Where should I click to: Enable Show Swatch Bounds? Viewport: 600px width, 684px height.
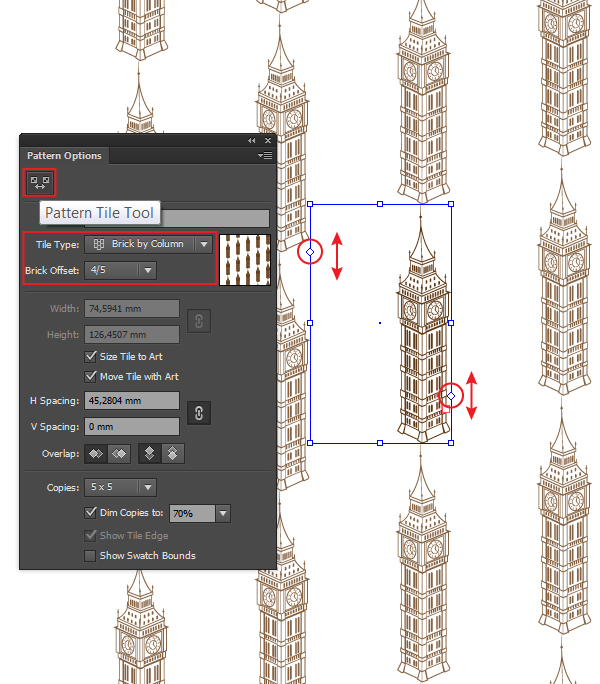click(90, 556)
